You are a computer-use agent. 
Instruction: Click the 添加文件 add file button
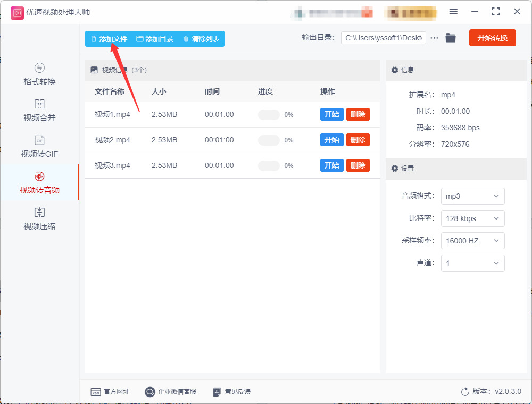109,39
